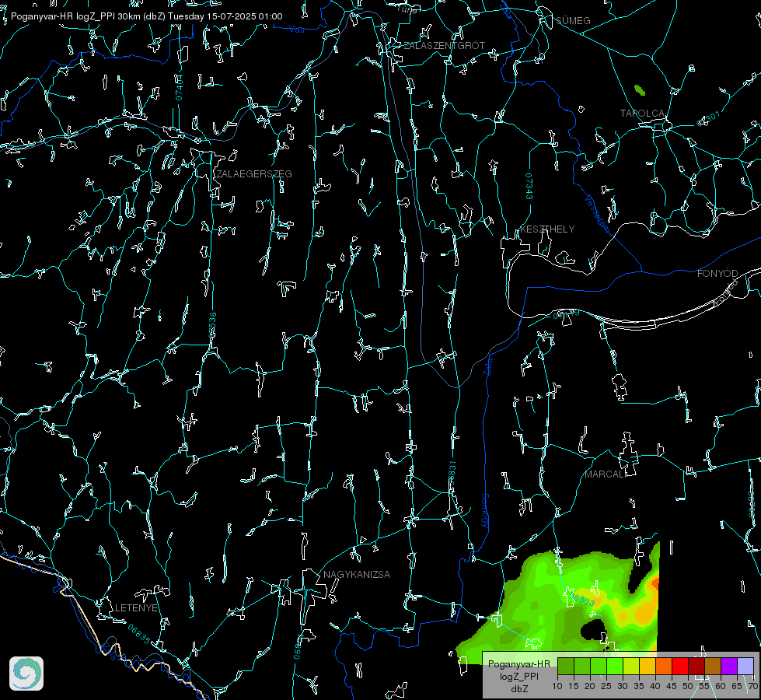Image resolution: width=761 pixels, height=700 pixels.
Task: Click the legend value 10
Action: 557,687
